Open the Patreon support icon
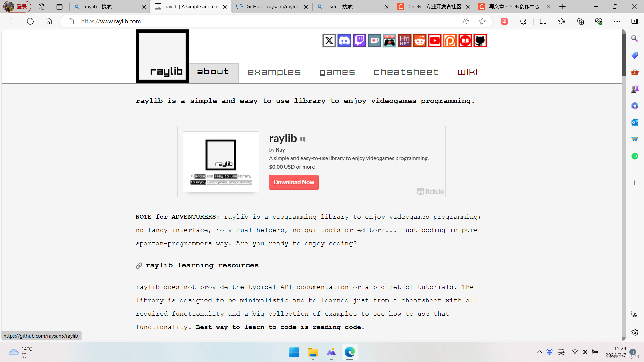Screen dimensions: 644x362 [450, 40]
